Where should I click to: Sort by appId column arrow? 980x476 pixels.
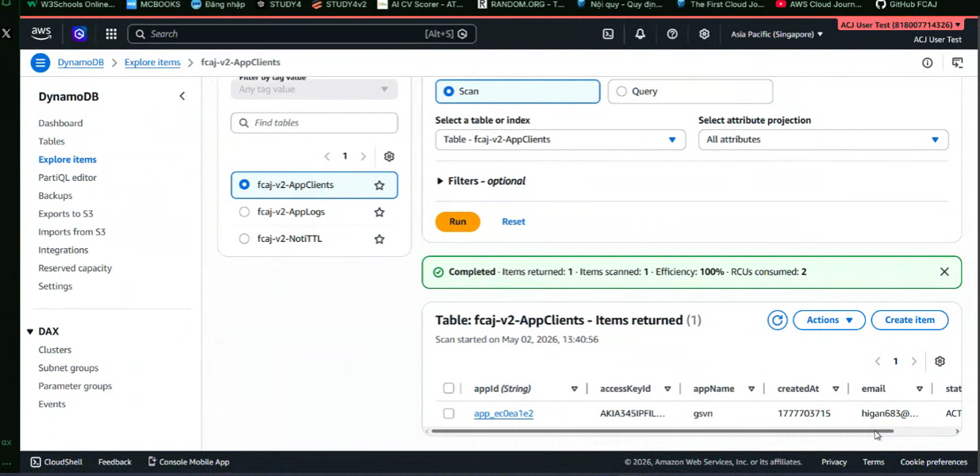pos(575,389)
